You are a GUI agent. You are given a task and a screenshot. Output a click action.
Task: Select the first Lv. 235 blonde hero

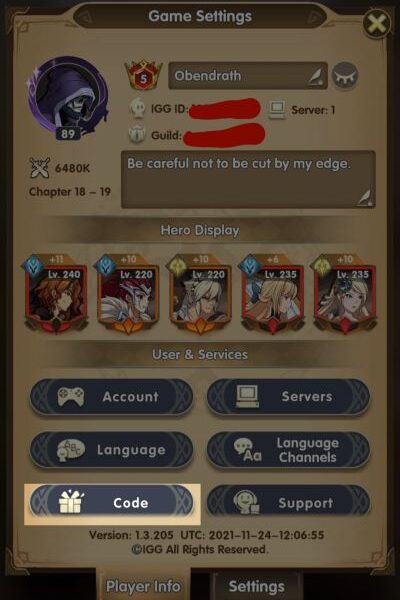coord(273,293)
